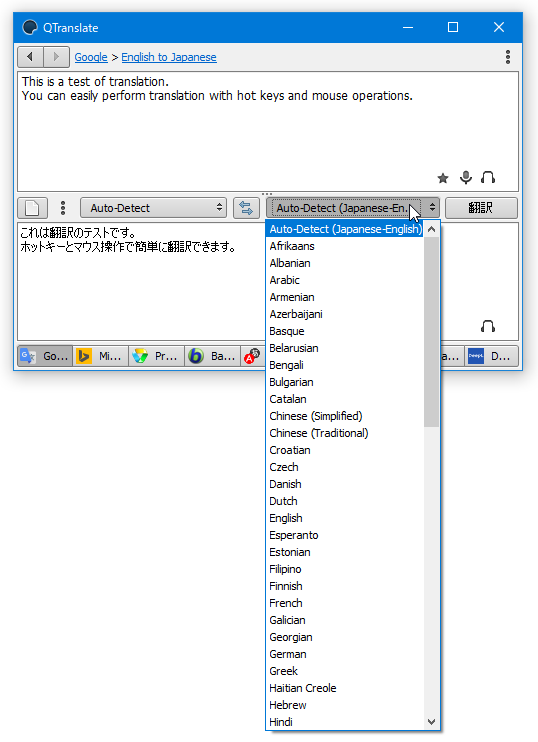Choose Auto-Detect (Japanese-English) in the list

click(344, 229)
